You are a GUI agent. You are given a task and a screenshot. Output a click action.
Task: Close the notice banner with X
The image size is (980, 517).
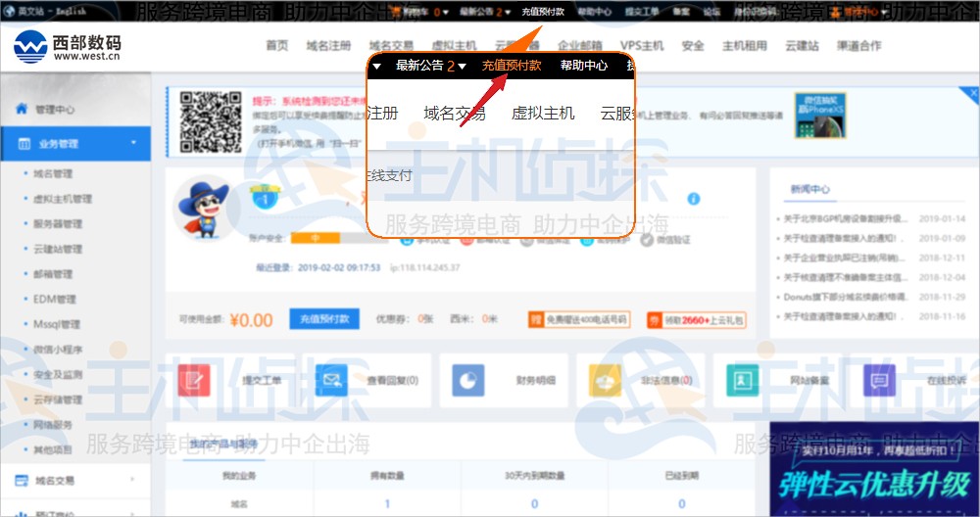[x=973, y=93]
